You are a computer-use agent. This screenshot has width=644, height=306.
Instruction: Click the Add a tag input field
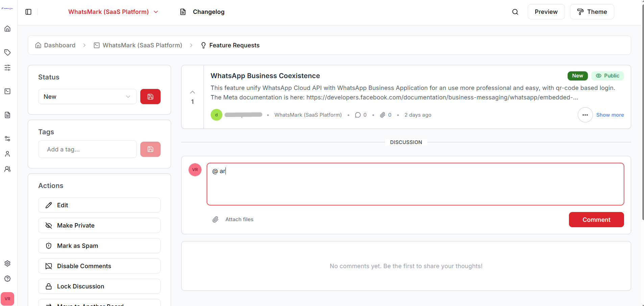(87, 149)
